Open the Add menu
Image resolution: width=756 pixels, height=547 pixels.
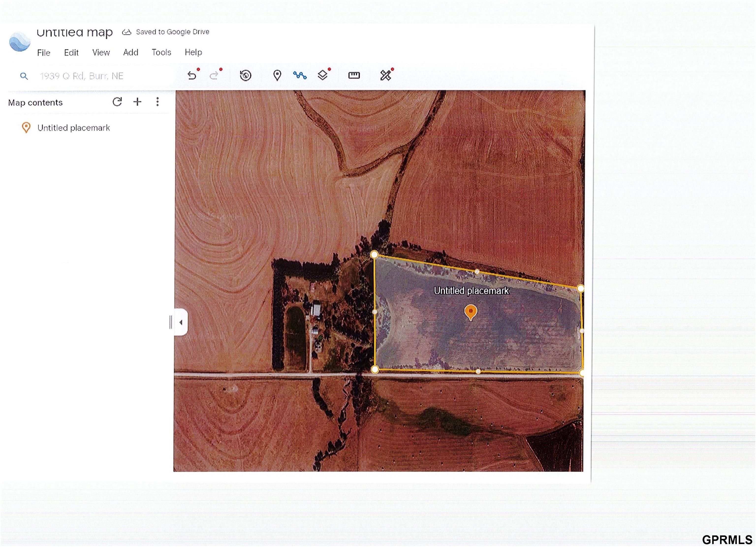(x=131, y=52)
